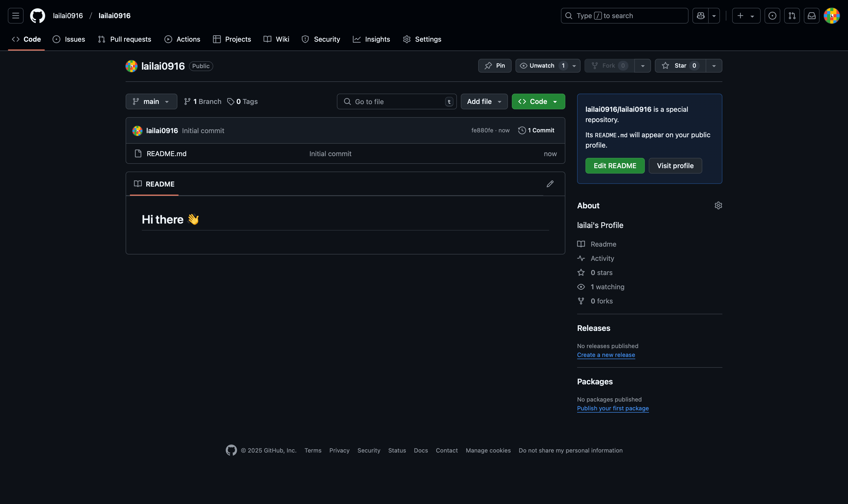Open the README.md file
The width and height of the screenshot is (848, 504).
[166, 154]
